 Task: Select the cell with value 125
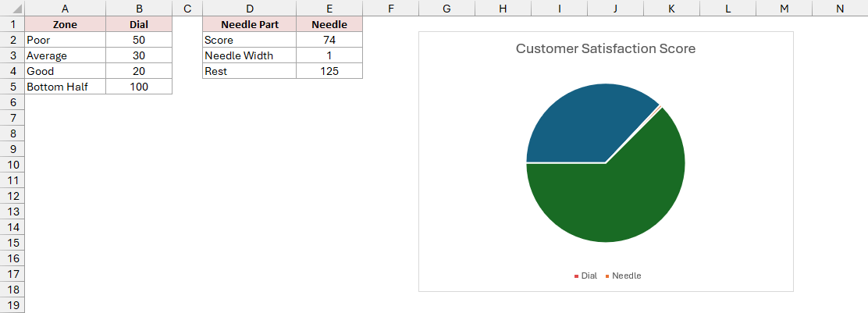click(x=329, y=71)
